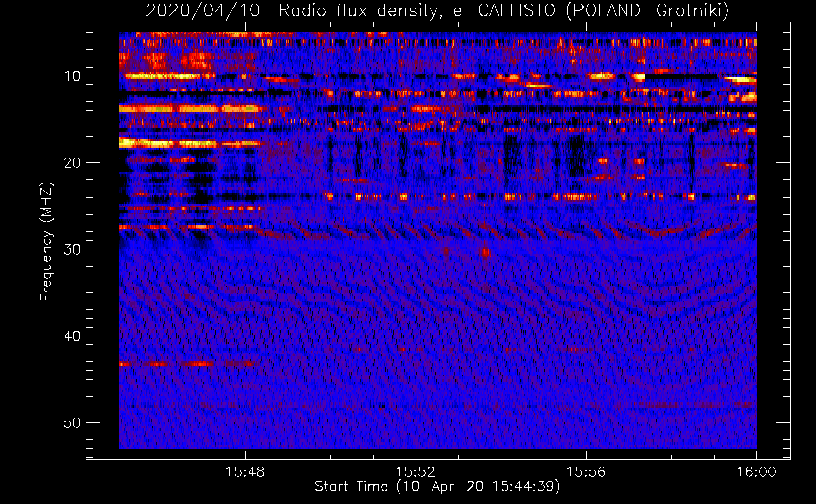Click the frequency tick label "20"
The height and width of the screenshot is (504, 816).
point(72,163)
